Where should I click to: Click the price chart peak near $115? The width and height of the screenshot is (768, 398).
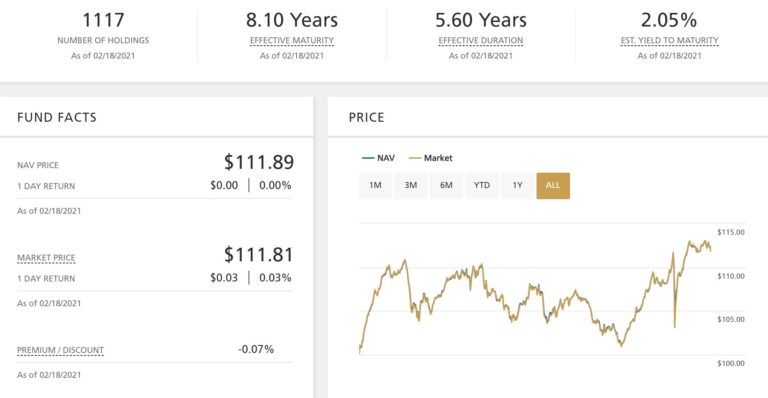coord(690,241)
